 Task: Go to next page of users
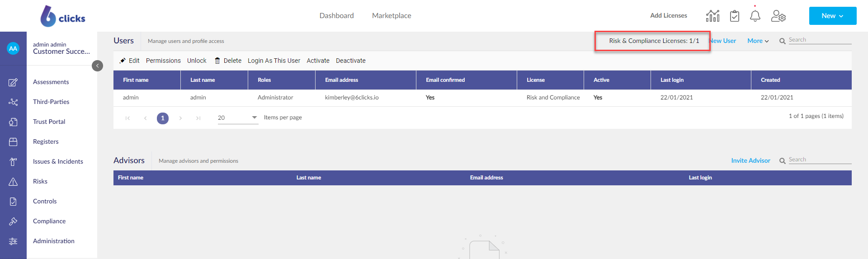coord(180,118)
